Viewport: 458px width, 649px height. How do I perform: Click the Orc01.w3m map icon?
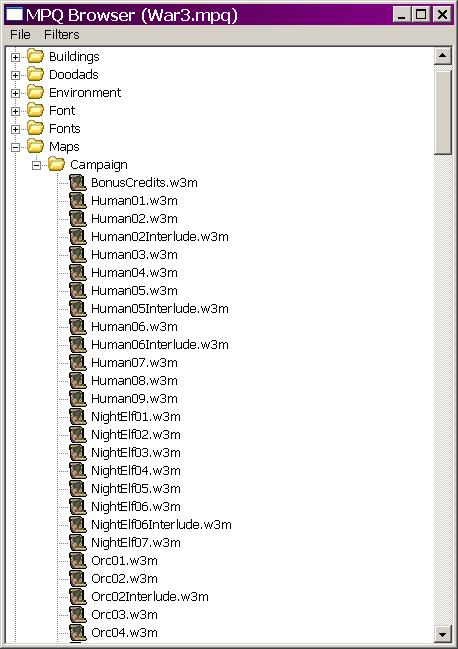78,561
